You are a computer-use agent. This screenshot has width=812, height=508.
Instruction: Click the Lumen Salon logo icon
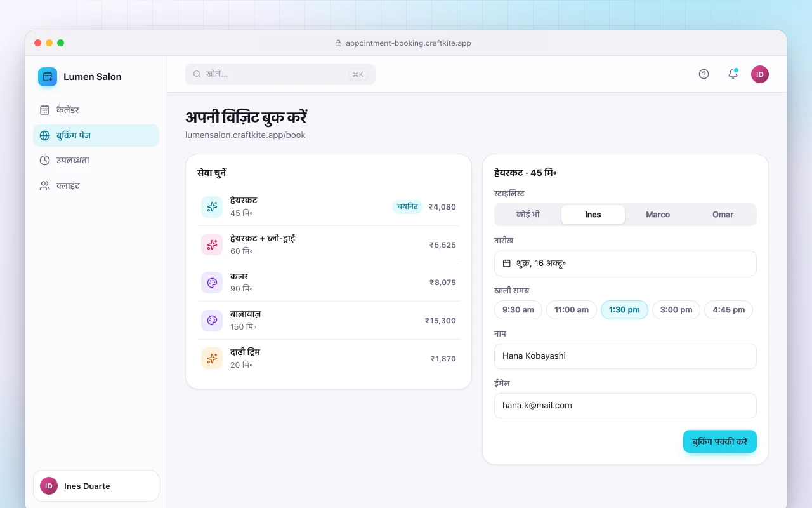pyautogui.click(x=48, y=77)
